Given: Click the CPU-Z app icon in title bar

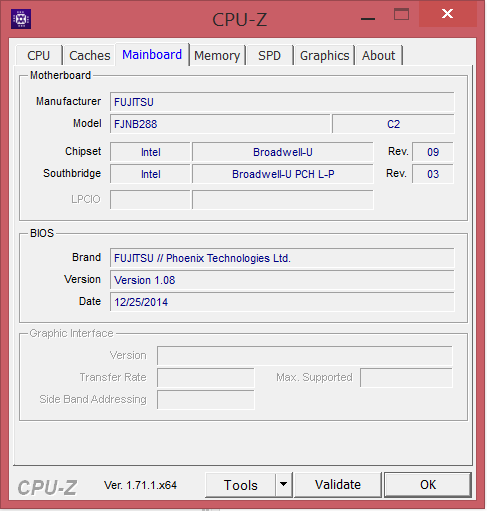Looking at the screenshot, I should point(21,19).
